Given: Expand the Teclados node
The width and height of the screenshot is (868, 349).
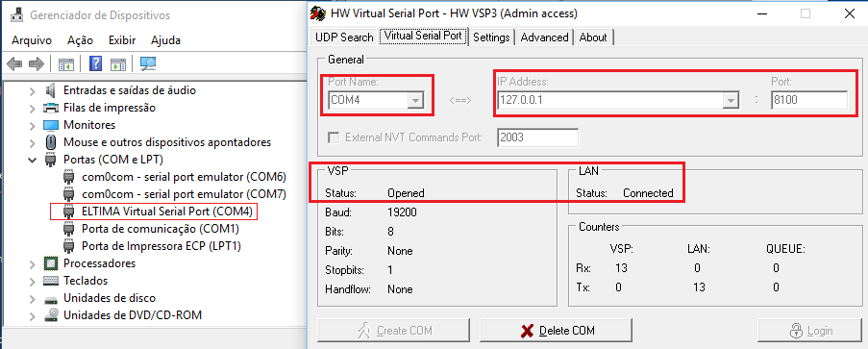Looking at the screenshot, I should coord(32,281).
